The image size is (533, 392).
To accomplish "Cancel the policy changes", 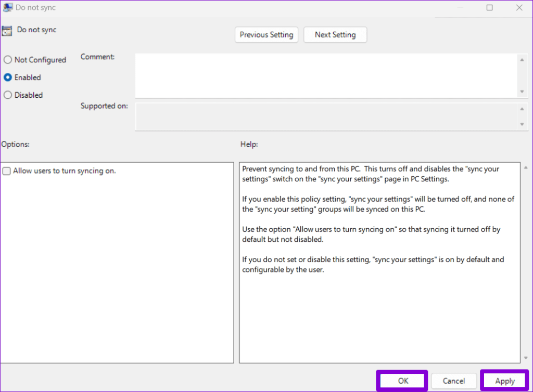I will (453, 381).
